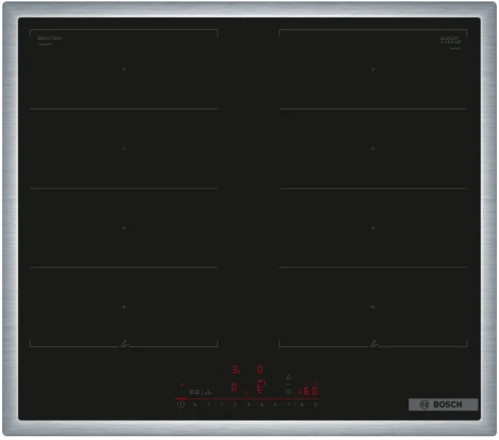This screenshot has height=440, width=499.
Task: Tap the flex zone symbol below the left cooking zone
Action: [125, 344]
